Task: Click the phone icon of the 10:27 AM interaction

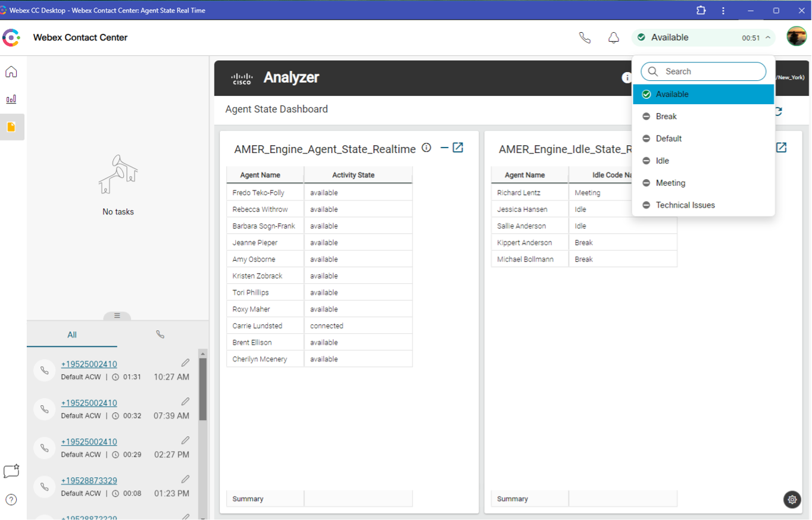Action: coord(45,370)
